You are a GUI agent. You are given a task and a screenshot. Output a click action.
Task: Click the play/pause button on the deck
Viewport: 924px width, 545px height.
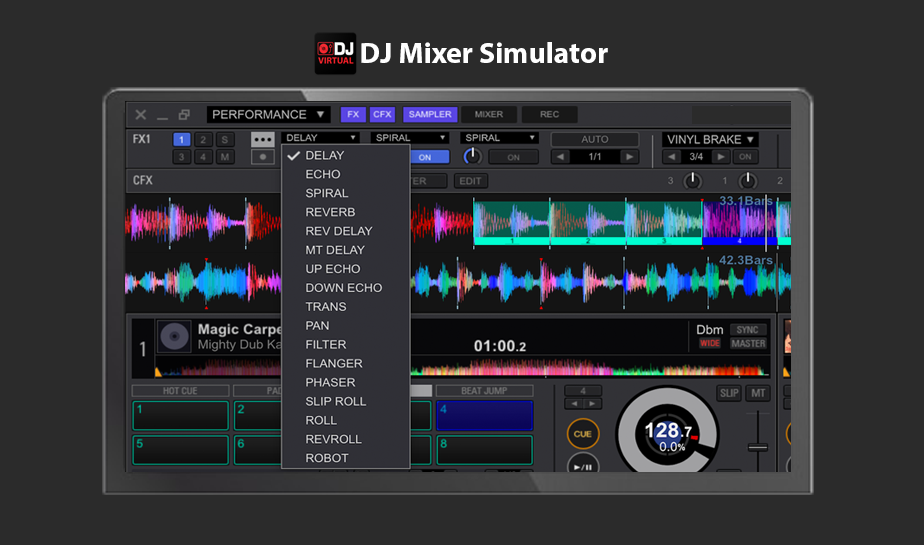[x=583, y=464]
